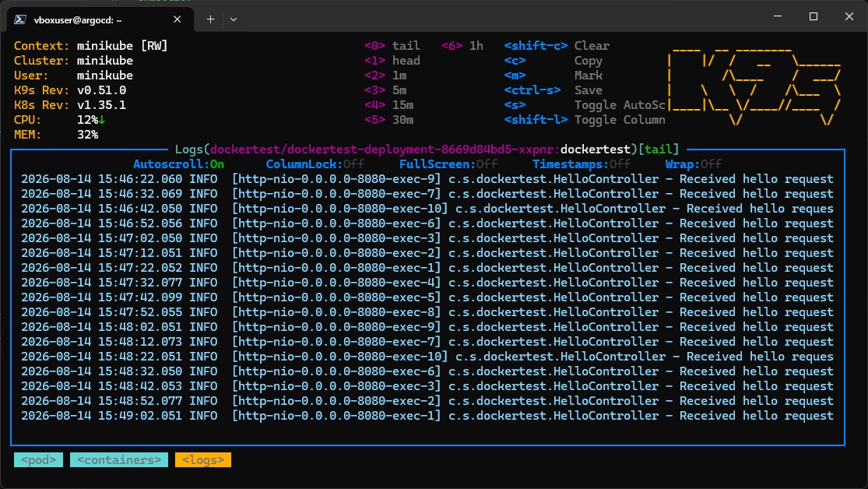Click log line timestamped 15:47:02.050

point(427,238)
